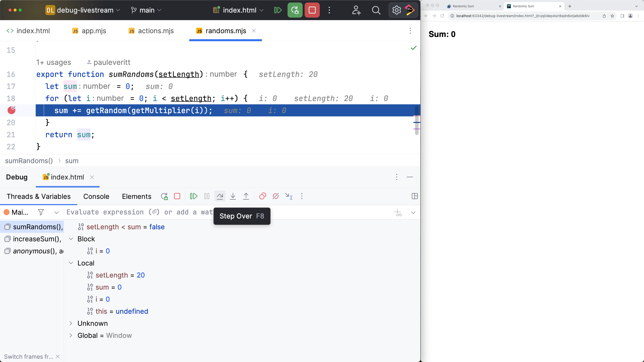This screenshot has height=362, width=644.
Task: Open View Breakpoints from debug toolbar
Action: click(x=263, y=196)
